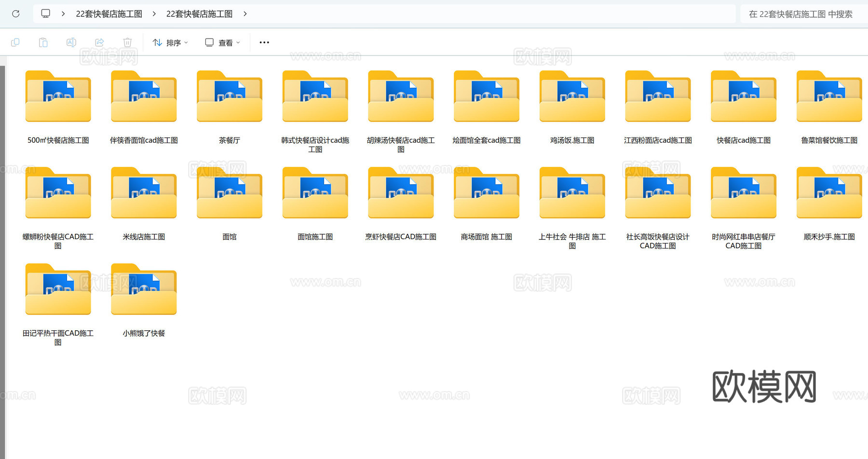Viewport: 868px width, 459px height.
Task: Select the 烩面馆全套cad施工图 folder icon
Action: (487, 96)
